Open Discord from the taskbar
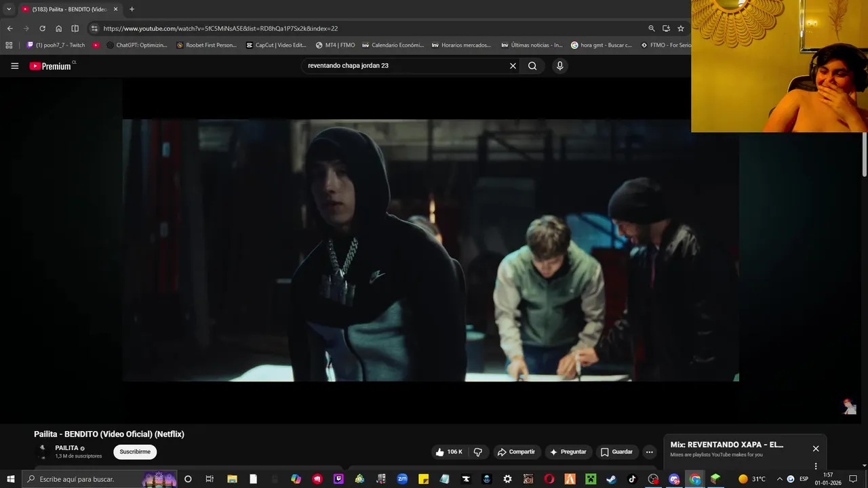 coord(674,479)
